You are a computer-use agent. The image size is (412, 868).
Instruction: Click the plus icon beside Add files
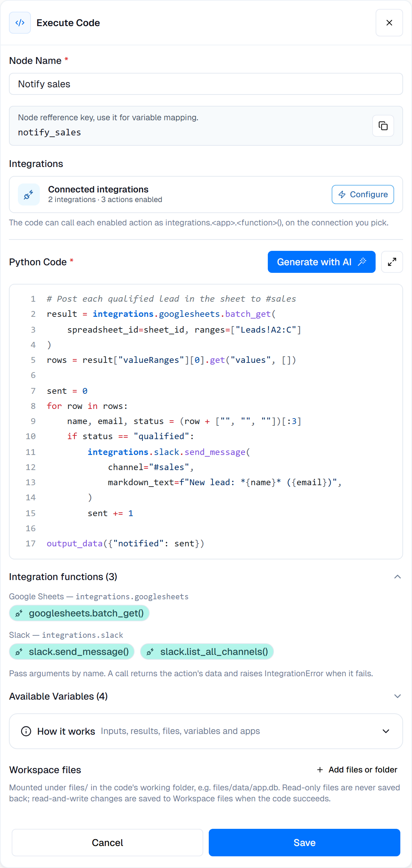click(320, 770)
